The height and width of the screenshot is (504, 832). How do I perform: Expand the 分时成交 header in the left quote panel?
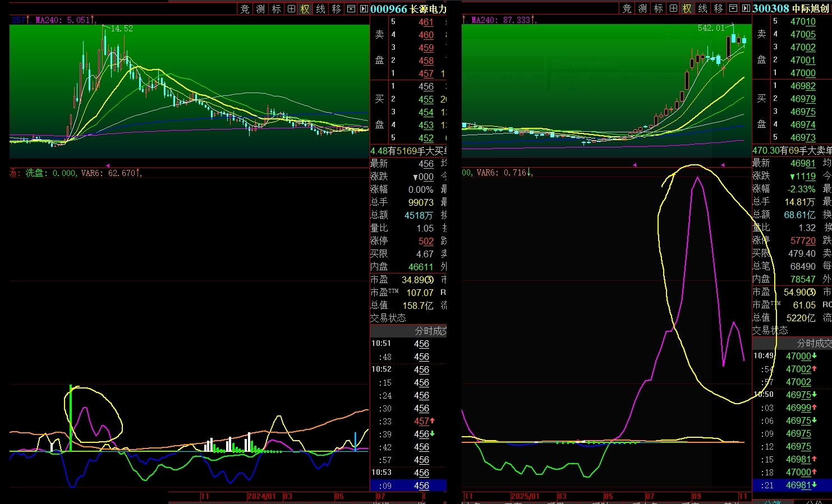pyautogui.click(x=430, y=331)
